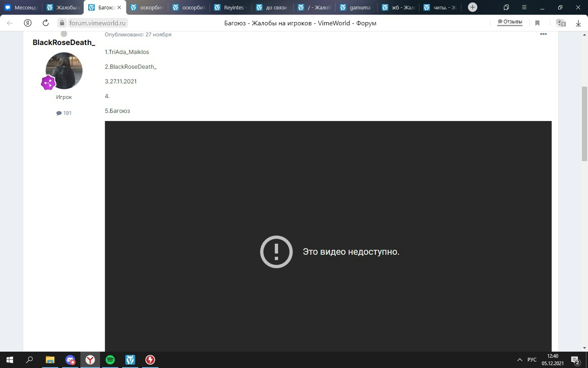Click the BlackRoseDeath_ rank badge icon
This screenshot has width=588, height=368.
(x=48, y=83)
